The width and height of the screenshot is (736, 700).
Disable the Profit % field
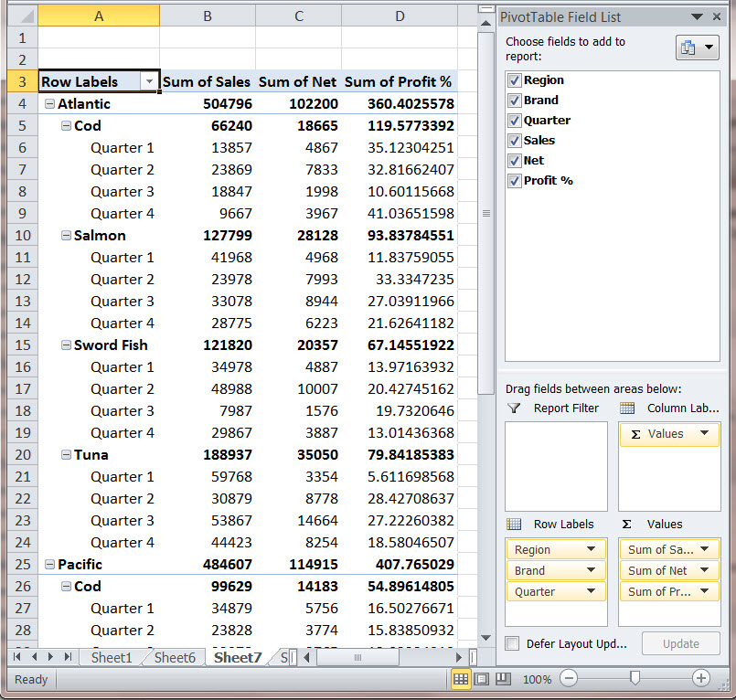pos(515,180)
